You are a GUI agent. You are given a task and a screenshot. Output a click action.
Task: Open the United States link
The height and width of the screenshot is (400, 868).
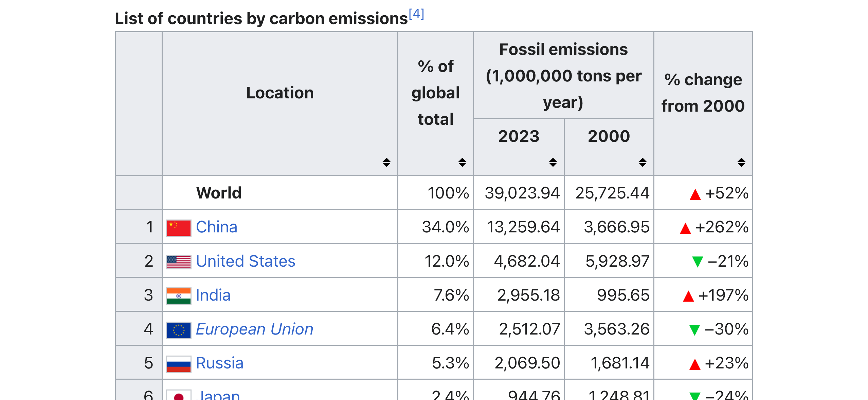[x=246, y=261]
